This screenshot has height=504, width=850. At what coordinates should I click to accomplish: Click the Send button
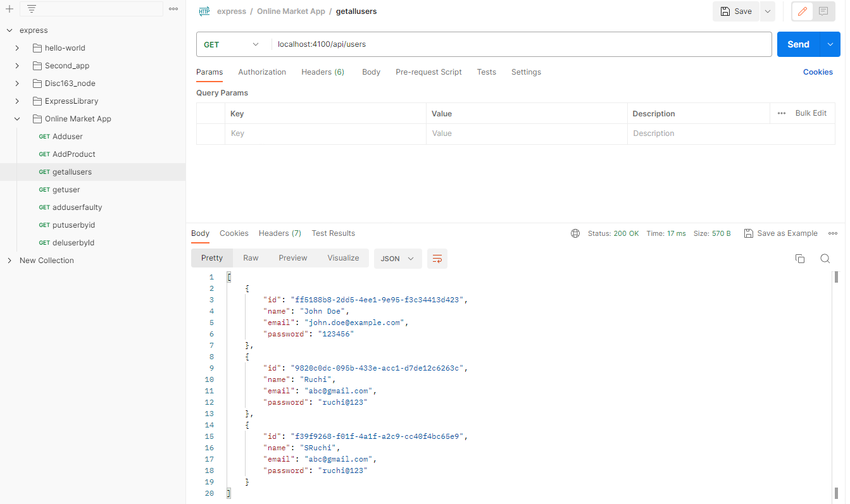pyautogui.click(x=798, y=44)
